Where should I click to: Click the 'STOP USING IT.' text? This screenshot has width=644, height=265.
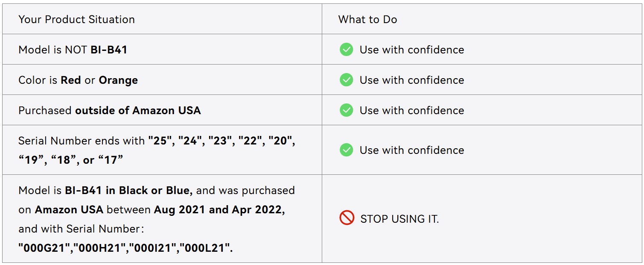[x=399, y=219]
